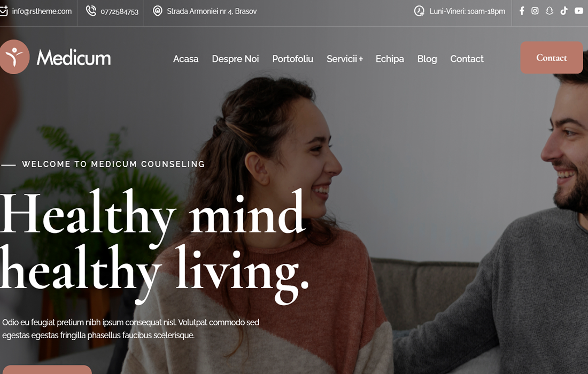Open the Echipa menu item
588x374 pixels.
coord(390,59)
